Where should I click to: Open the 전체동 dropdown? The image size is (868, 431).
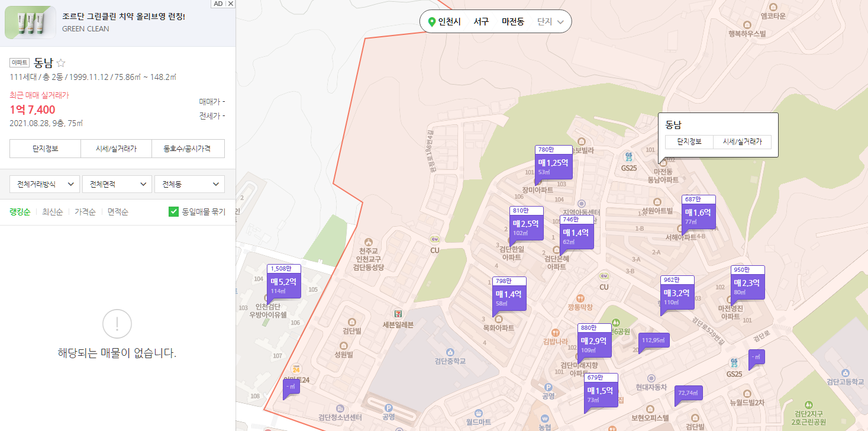click(x=189, y=184)
